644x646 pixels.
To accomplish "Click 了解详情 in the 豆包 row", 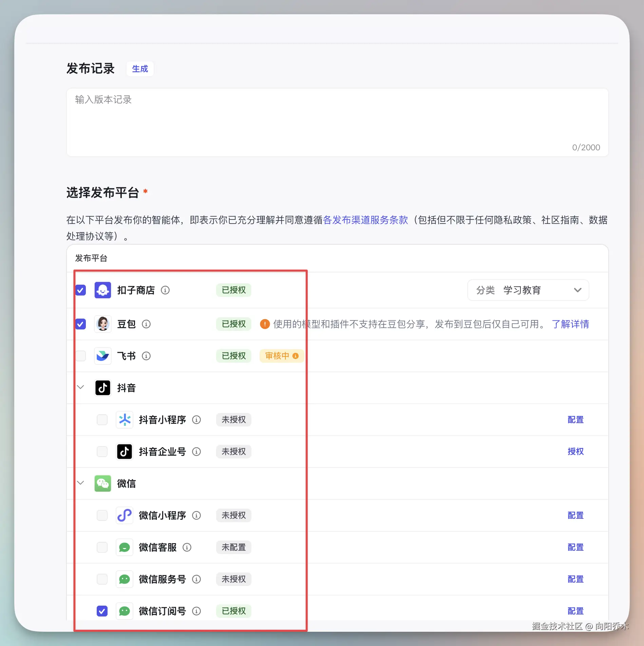I will point(570,324).
